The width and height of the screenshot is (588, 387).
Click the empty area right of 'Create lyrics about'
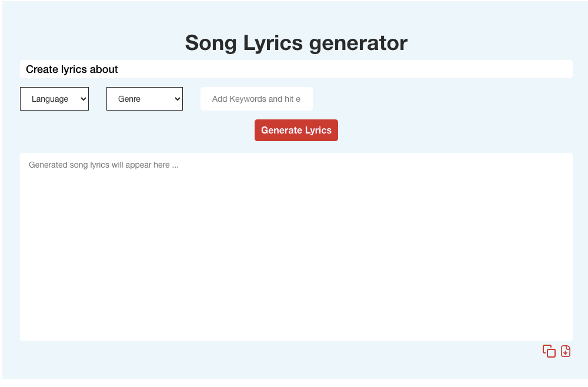(x=345, y=69)
